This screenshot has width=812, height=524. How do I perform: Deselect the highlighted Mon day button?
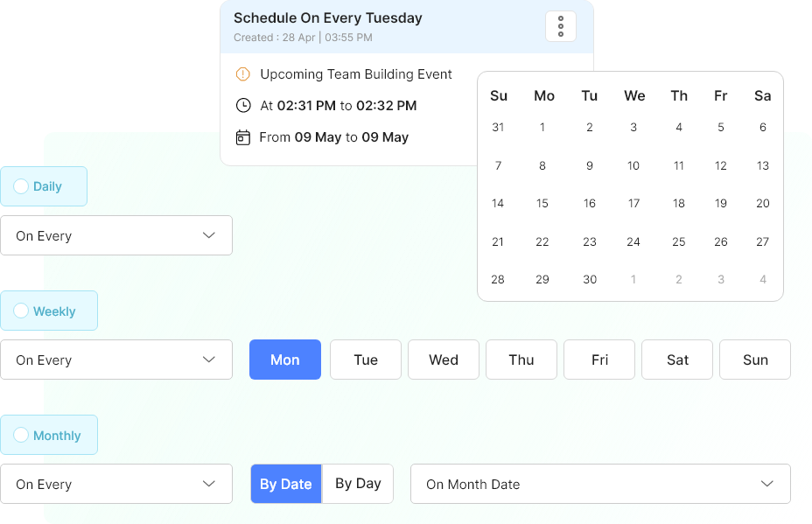284,360
